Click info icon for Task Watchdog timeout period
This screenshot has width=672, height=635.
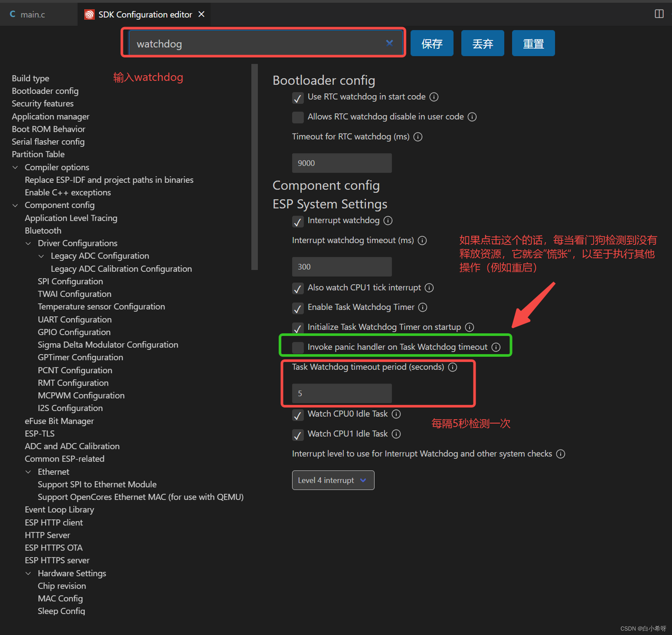pyautogui.click(x=453, y=367)
